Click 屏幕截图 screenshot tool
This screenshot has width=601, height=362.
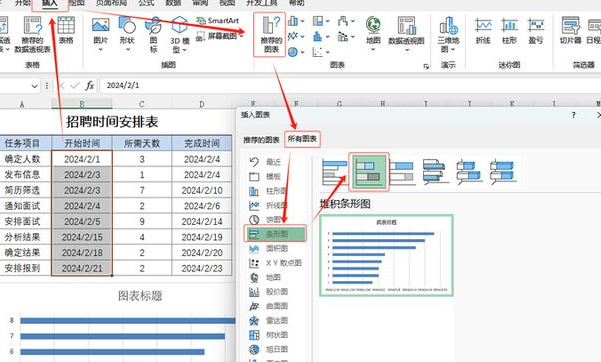tap(220, 36)
